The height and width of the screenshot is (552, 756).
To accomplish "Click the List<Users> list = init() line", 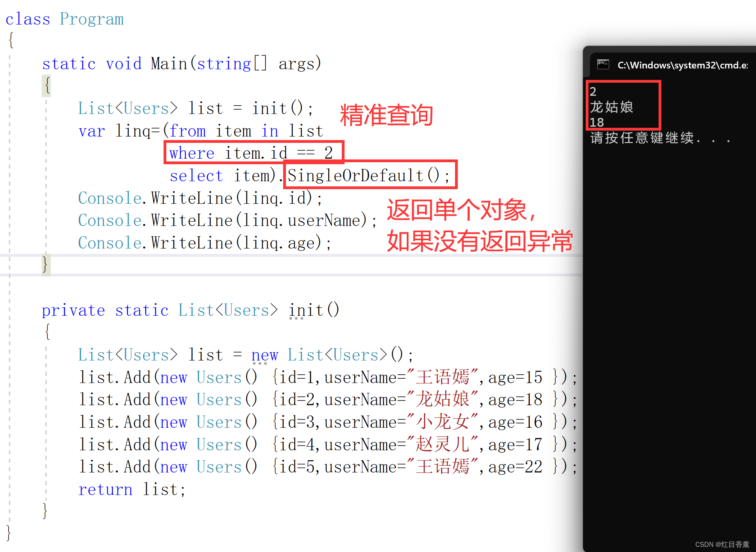I will [x=196, y=108].
